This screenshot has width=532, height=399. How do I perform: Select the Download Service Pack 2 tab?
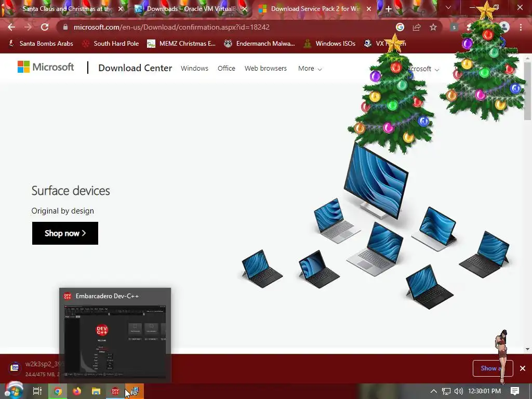[315, 9]
